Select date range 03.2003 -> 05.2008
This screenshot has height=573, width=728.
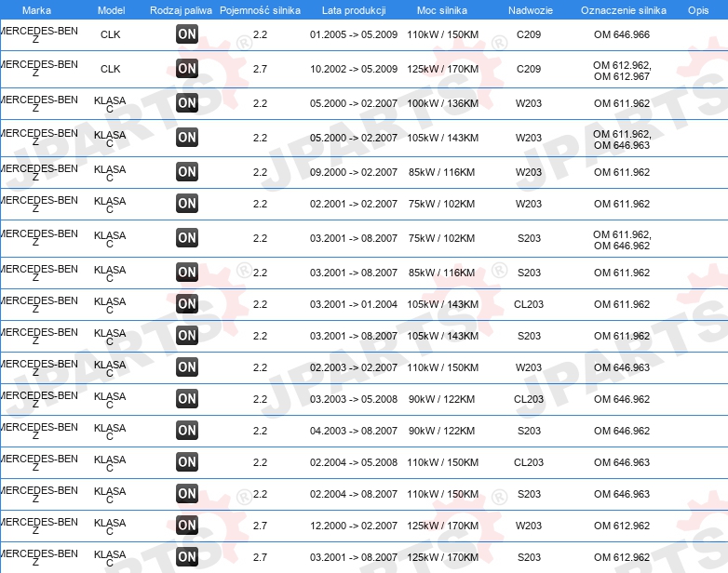[x=354, y=399]
